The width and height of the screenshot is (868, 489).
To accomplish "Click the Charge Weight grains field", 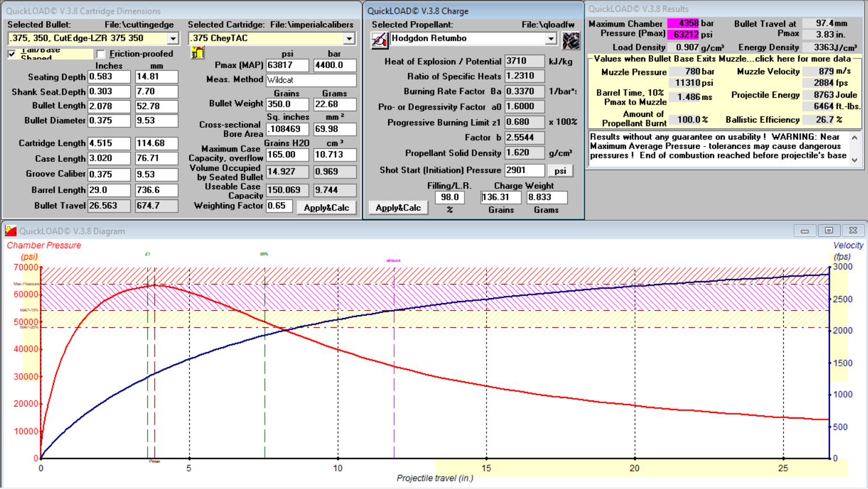I will tap(501, 198).
